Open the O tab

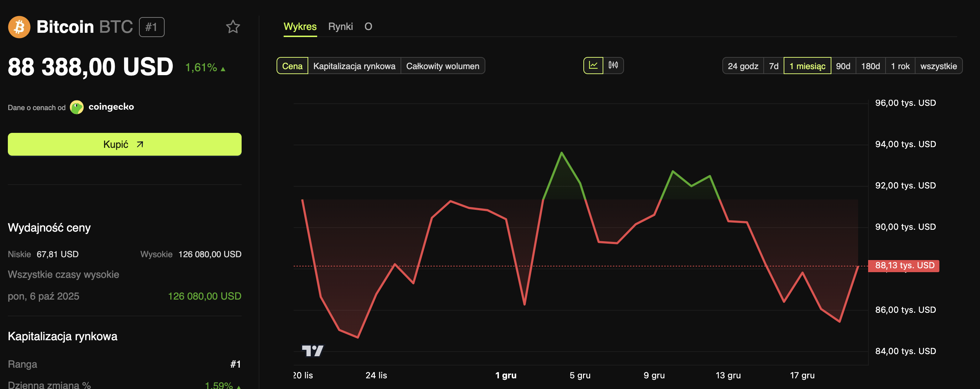tap(368, 27)
